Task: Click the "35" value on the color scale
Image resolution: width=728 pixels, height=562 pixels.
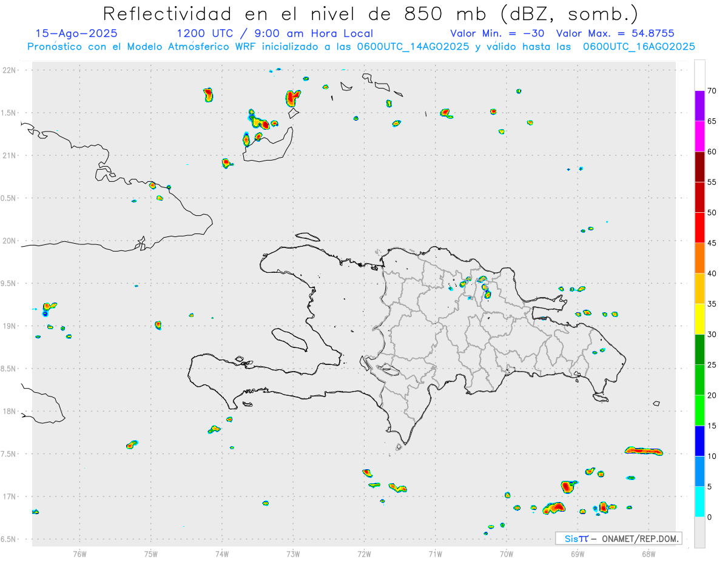Action: coord(712,304)
